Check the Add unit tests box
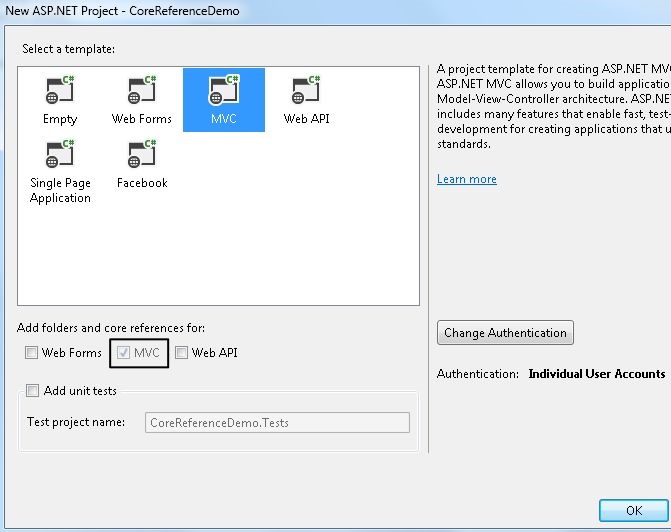 33,390
